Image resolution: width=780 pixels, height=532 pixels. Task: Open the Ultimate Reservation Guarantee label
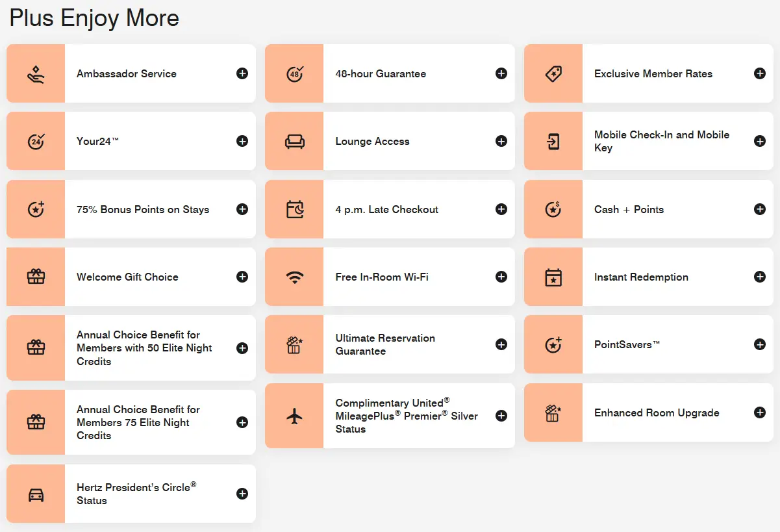click(385, 345)
